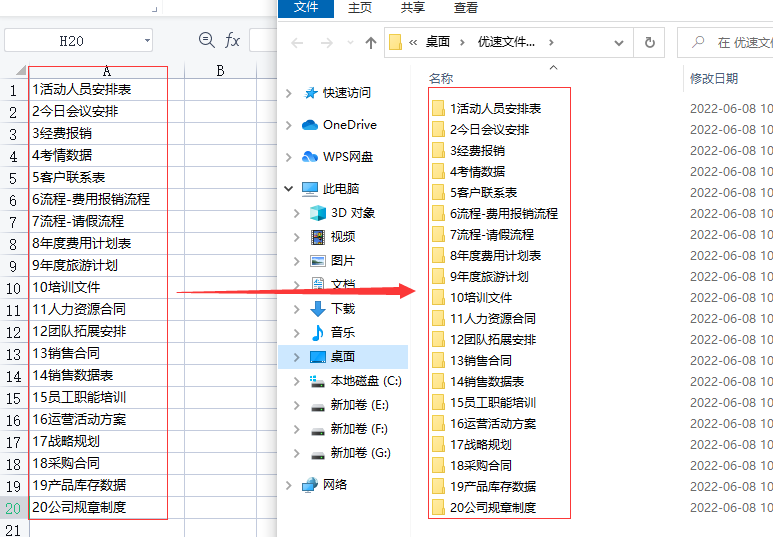Click the 视频 film icon
The image size is (773, 537).
pos(318,237)
